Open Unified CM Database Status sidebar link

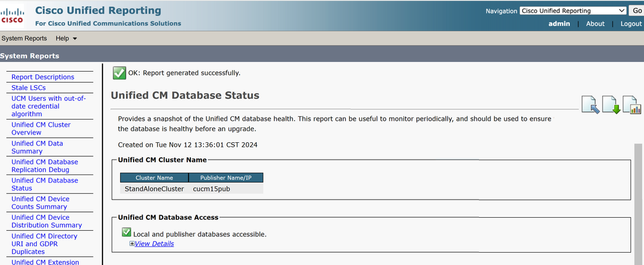point(45,184)
